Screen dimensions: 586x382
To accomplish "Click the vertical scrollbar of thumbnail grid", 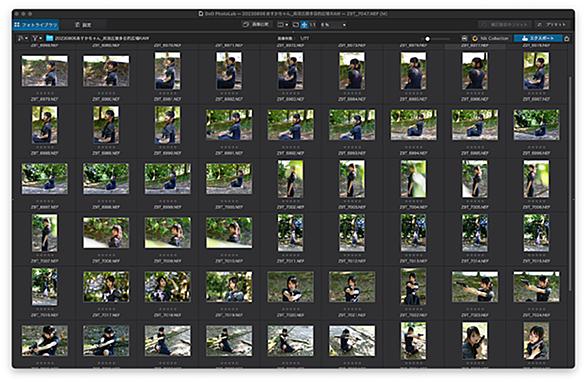I will [x=570, y=183].
